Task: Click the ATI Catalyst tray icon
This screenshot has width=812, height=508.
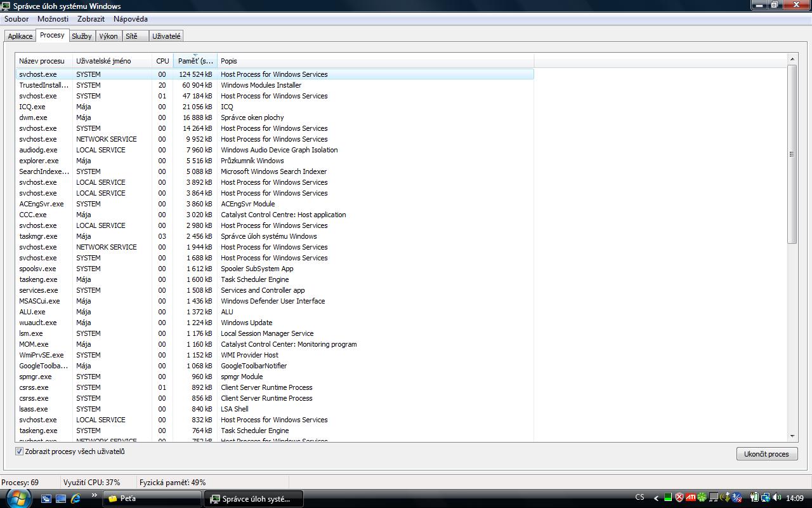Action: [x=691, y=498]
